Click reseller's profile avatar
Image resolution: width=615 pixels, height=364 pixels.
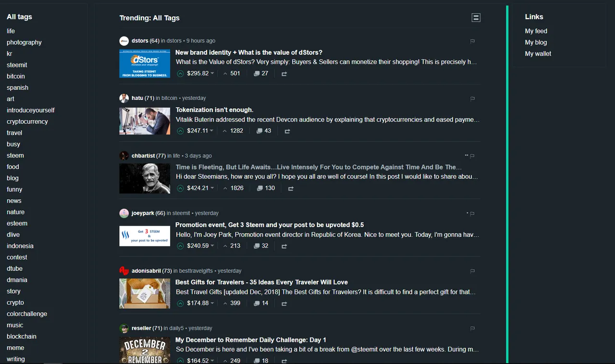tap(124, 328)
